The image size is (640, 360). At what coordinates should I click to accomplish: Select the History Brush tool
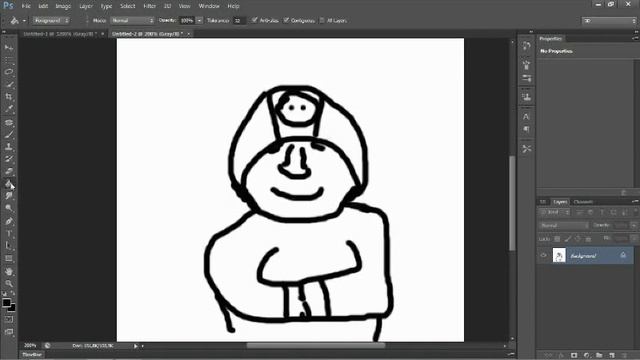(x=9, y=159)
